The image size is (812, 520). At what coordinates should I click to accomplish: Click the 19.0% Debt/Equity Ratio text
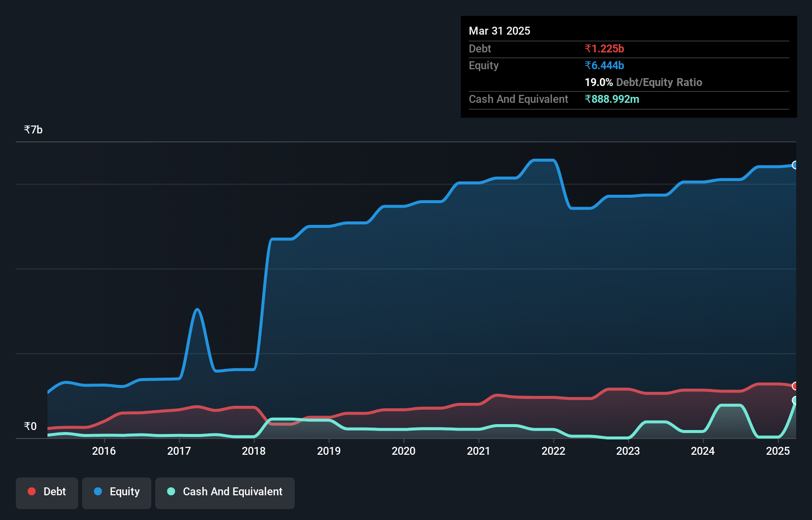[643, 82]
